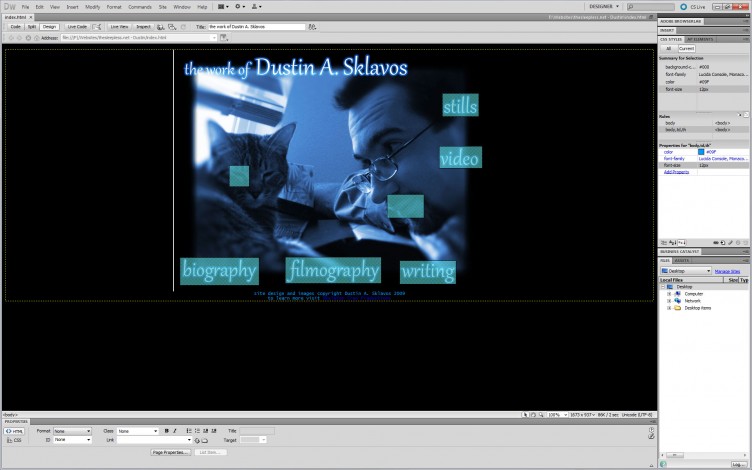This screenshot has width=752, height=470.
Task: Show Current selection CSS mode
Action: click(686, 48)
